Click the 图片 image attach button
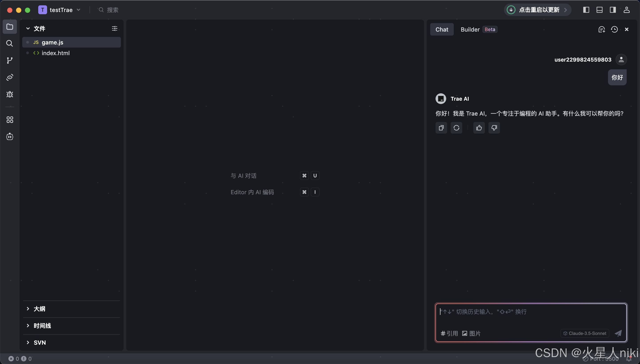Viewport: 640px width, 364px height. coord(472,333)
